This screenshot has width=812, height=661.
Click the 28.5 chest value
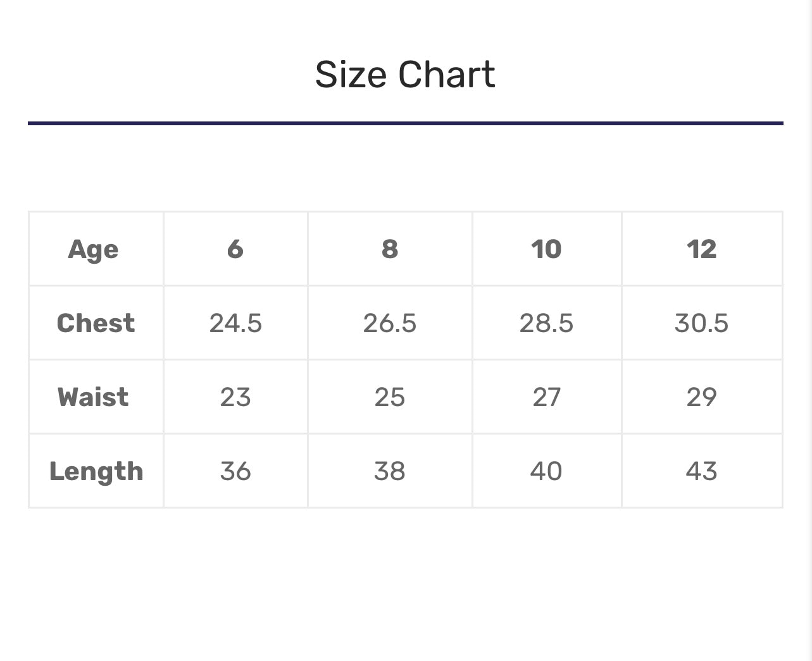546,323
